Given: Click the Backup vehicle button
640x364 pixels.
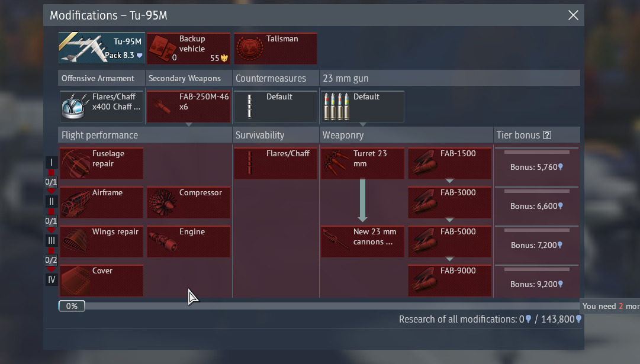Looking at the screenshot, I should [188, 49].
